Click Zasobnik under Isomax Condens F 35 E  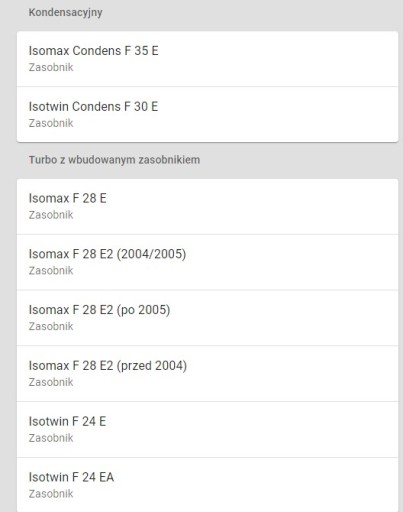coord(51,67)
